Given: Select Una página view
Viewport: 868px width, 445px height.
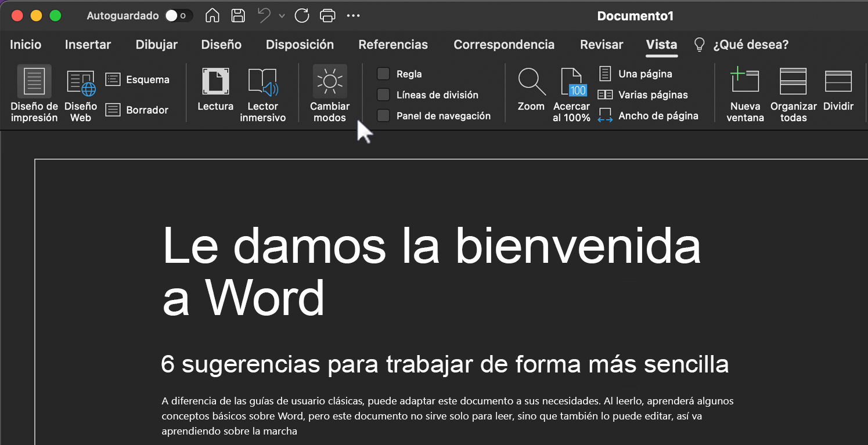Looking at the screenshot, I should (x=635, y=74).
